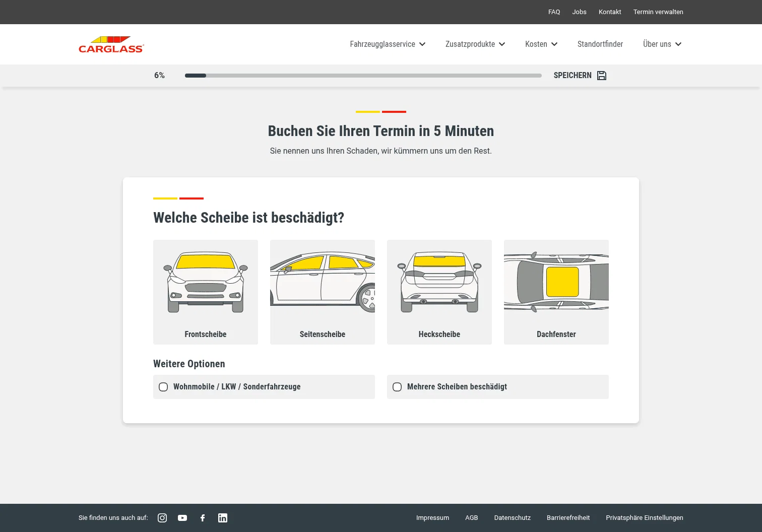The height and width of the screenshot is (532, 762).
Task: Click 'Sie finden uns auch auf:' text
Action: [113, 518]
